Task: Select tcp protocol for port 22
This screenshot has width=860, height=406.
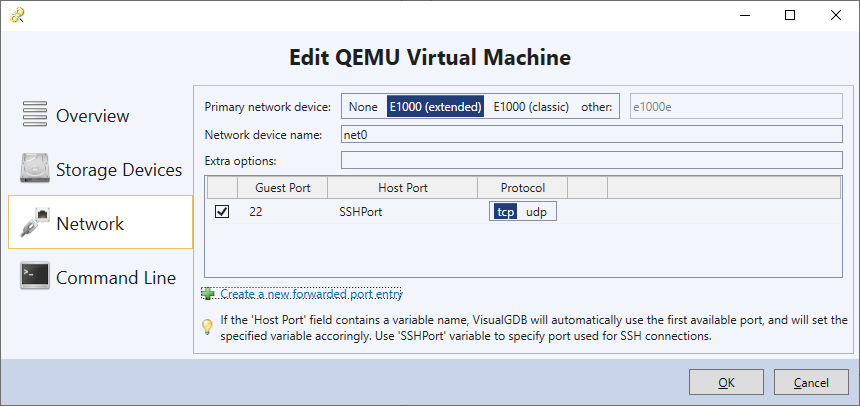Action: 505,212
